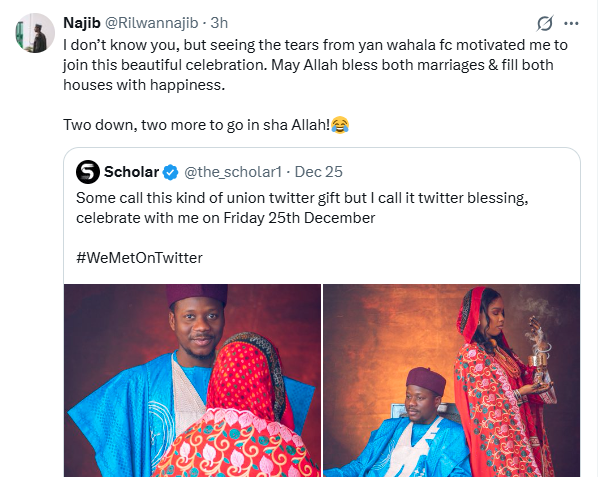Click the Grok explain-post icon
This screenshot has width=607, height=477.
pyautogui.click(x=546, y=22)
